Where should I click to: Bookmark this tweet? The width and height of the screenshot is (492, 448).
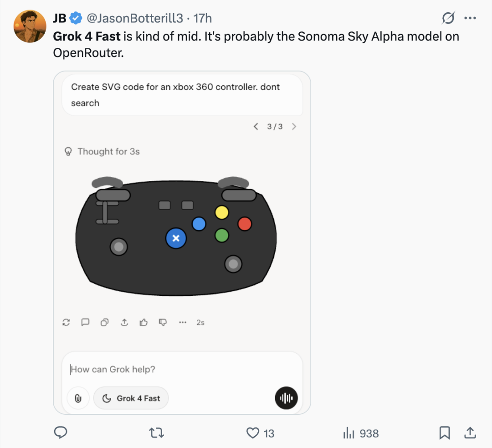[445, 433]
